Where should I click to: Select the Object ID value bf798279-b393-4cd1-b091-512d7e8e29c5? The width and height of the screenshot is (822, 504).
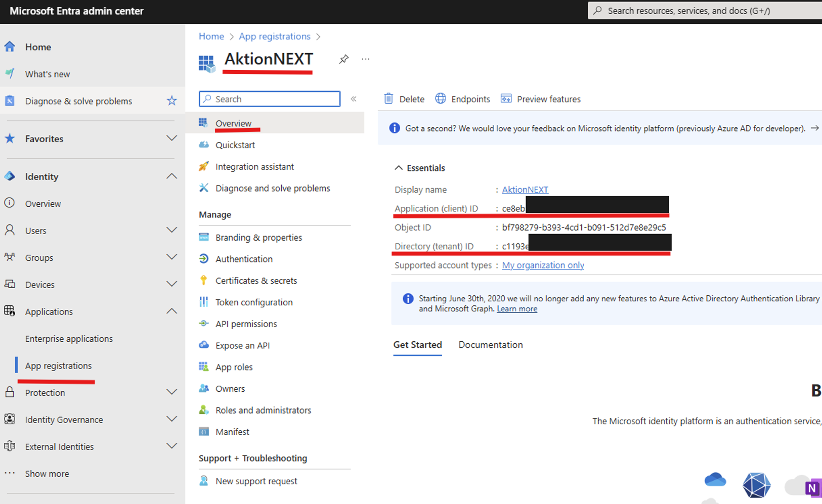[x=584, y=227]
